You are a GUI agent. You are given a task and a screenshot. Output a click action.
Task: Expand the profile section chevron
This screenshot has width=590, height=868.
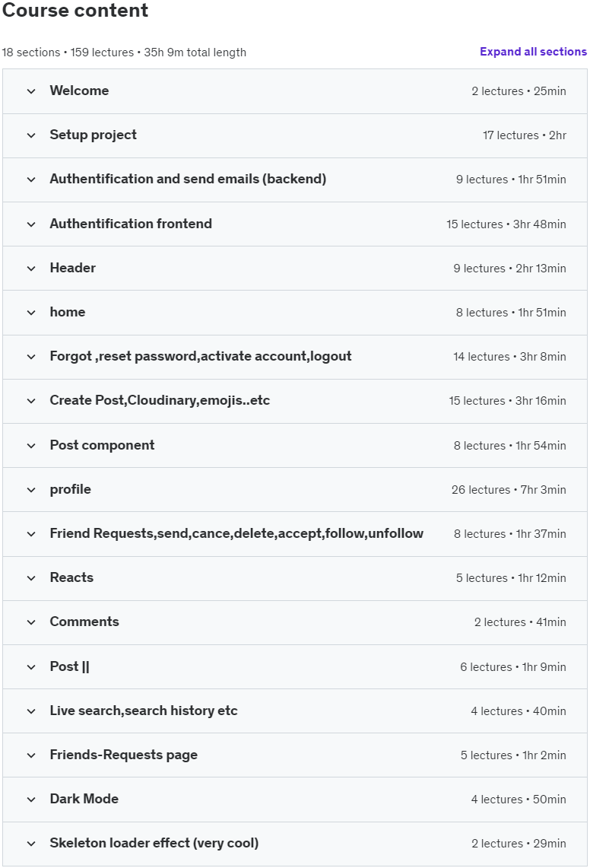click(x=31, y=490)
